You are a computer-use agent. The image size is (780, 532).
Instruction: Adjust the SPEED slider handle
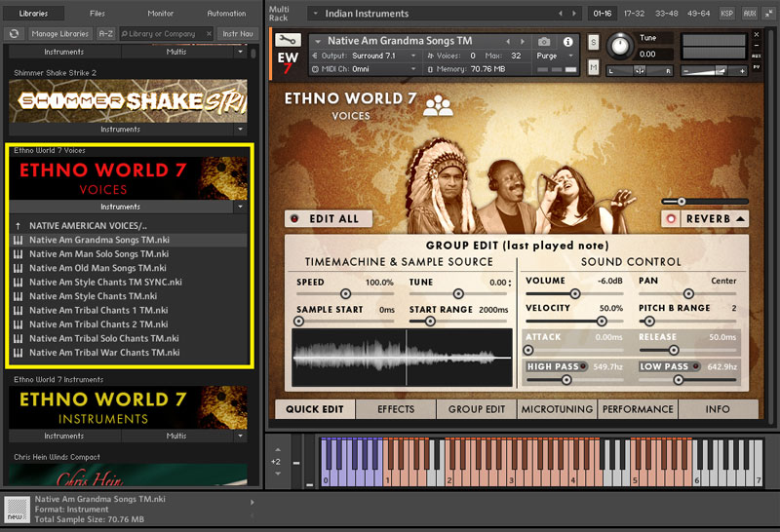[345, 294]
